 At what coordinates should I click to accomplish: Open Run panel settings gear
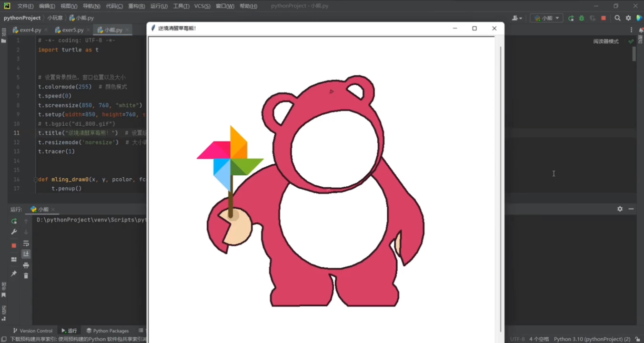(x=620, y=209)
